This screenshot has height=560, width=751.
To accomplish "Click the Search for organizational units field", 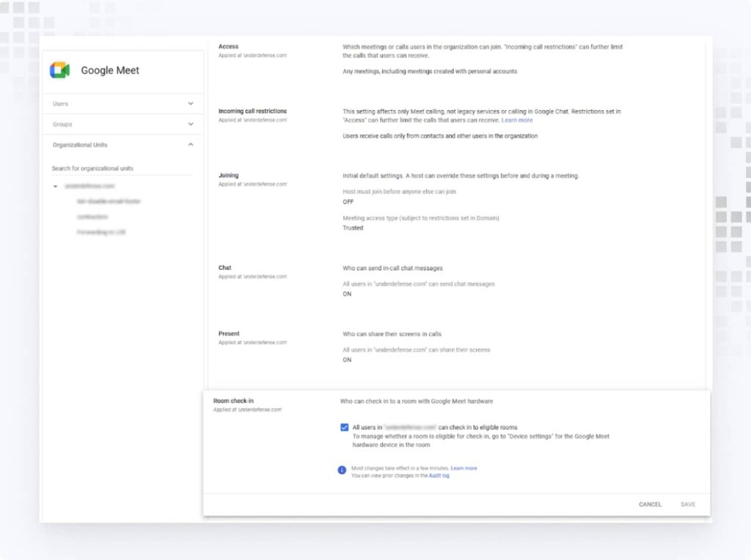I will [x=122, y=169].
